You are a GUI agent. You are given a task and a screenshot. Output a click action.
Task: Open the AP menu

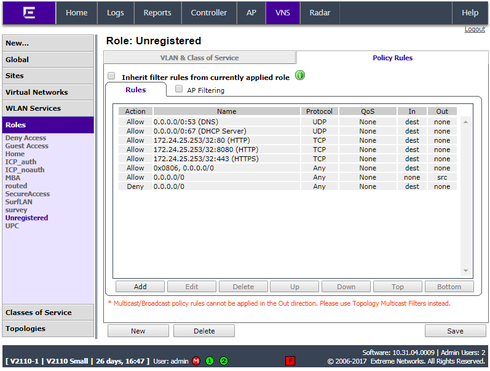251,13
